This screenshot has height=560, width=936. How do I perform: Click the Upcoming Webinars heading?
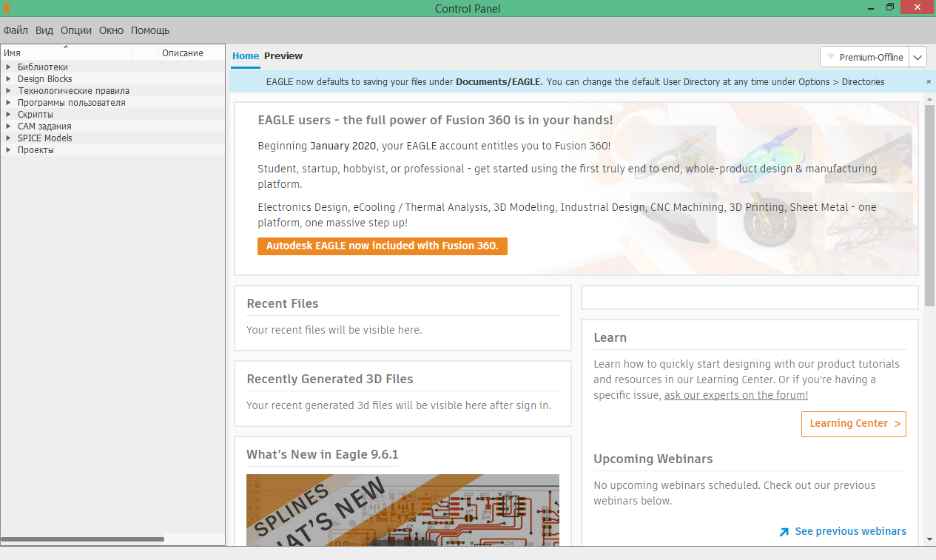pyautogui.click(x=653, y=459)
